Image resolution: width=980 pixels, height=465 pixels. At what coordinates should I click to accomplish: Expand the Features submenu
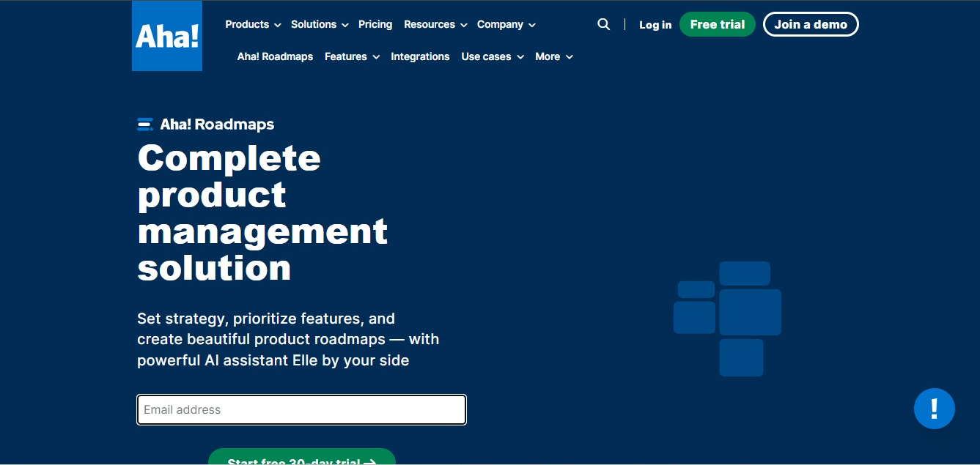[352, 56]
